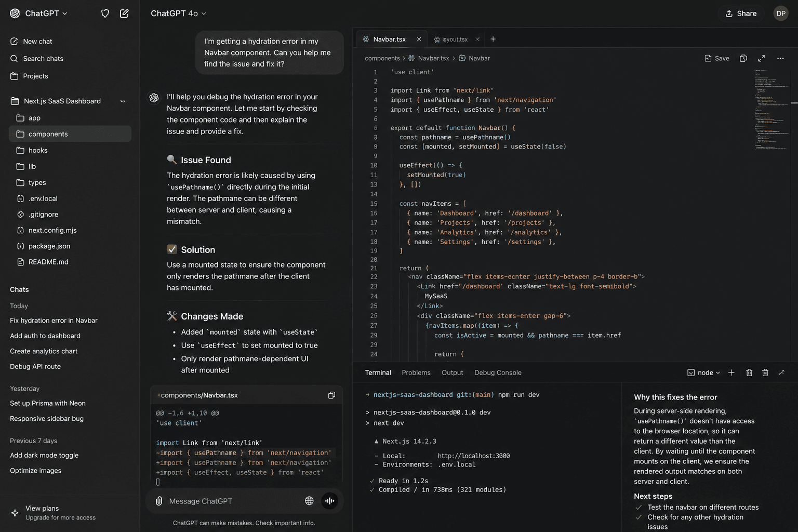
Task: Click the localhost:3000 URL in terminal
Action: coord(473,456)
